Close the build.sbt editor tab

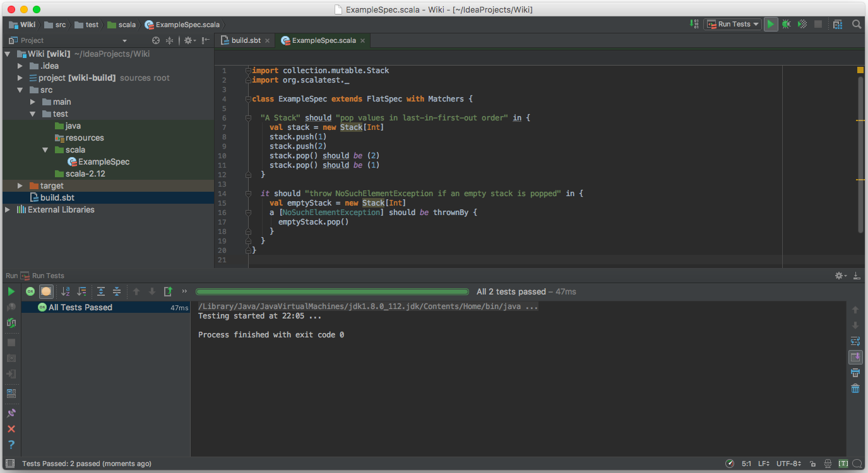coord(267,40)
